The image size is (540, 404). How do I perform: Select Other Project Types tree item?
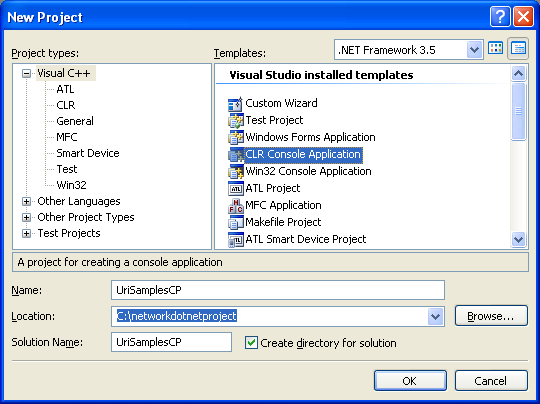(86, 217)
